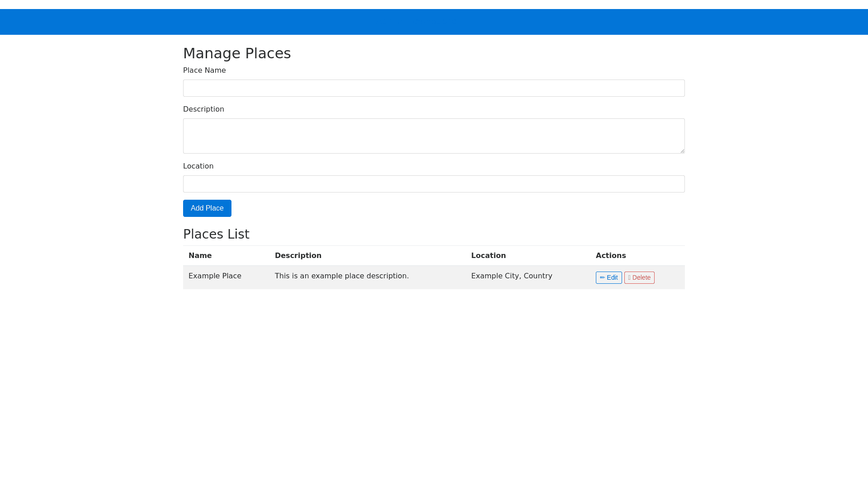Delete the Example Place row
The image size is (868, 488).
639,277
